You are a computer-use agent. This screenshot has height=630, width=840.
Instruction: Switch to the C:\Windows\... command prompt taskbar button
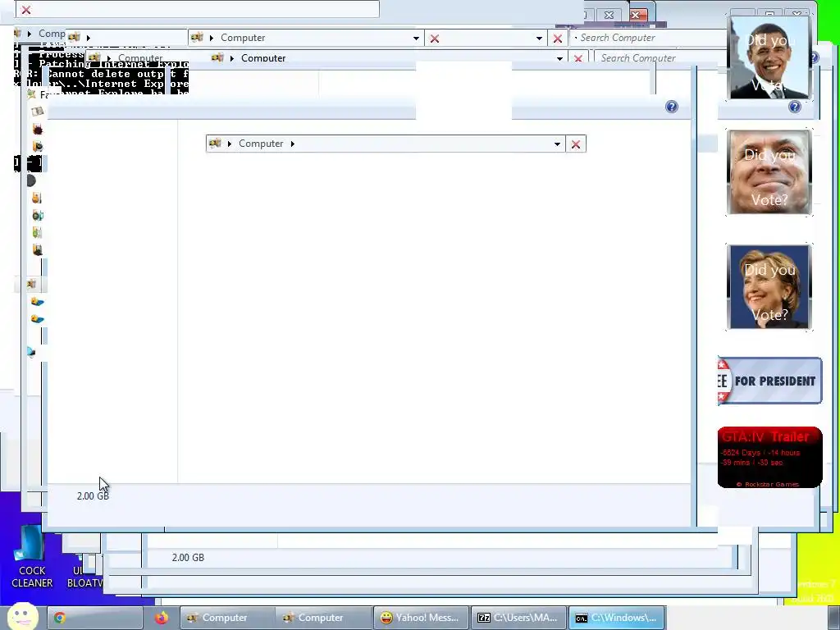coord(616,618)
